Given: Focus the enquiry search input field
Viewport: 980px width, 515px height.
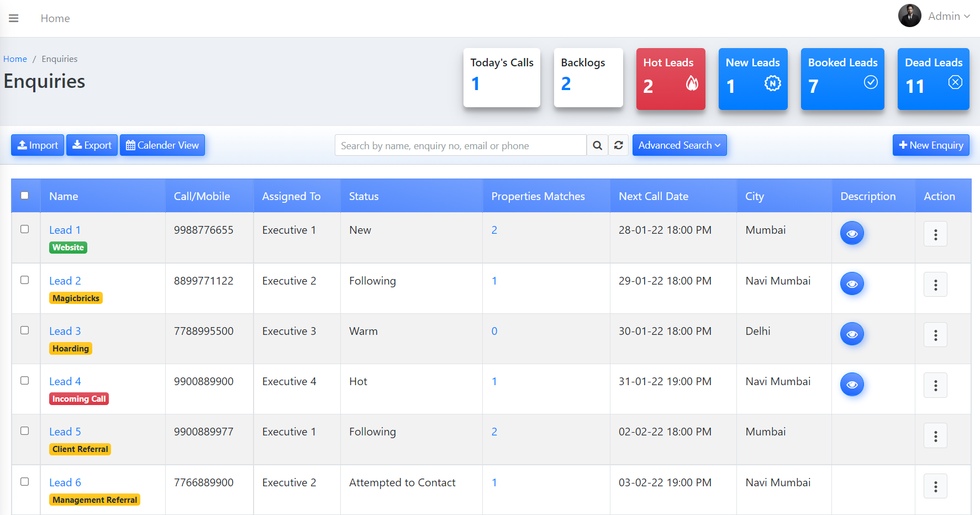Looking at the screenshot, I should [461, 145].
